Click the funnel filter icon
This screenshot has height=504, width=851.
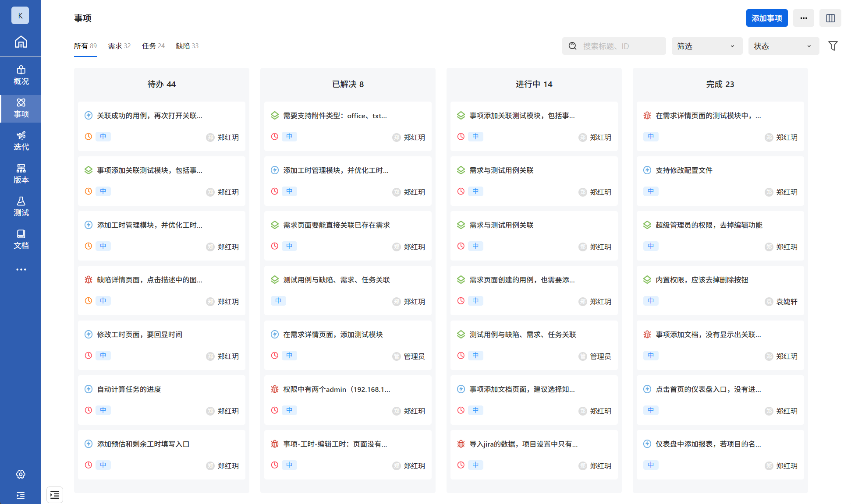[x=833, y=46]
